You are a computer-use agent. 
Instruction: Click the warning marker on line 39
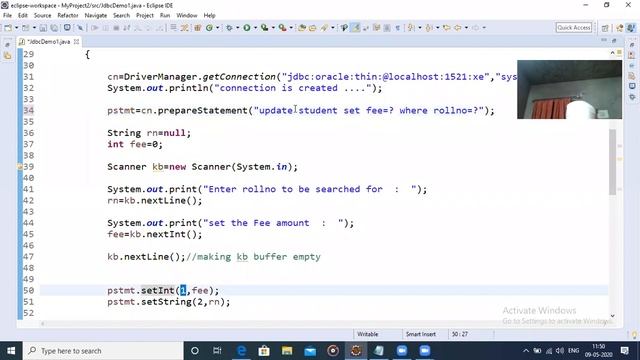(x=19, y=167)
